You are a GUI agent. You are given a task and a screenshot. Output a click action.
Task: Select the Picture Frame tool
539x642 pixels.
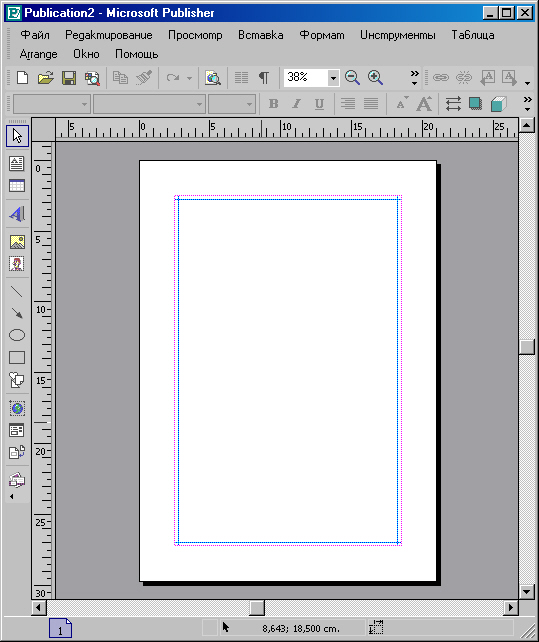coord(17,242)
